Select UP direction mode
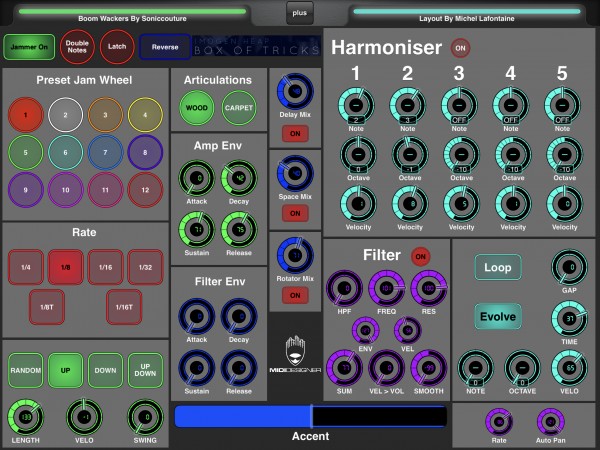 tap(65, 370)
